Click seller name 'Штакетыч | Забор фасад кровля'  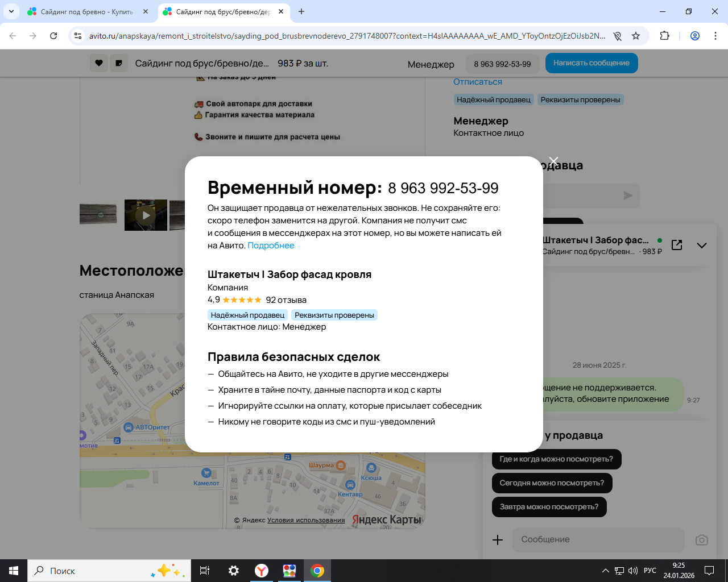click(289, 275)
